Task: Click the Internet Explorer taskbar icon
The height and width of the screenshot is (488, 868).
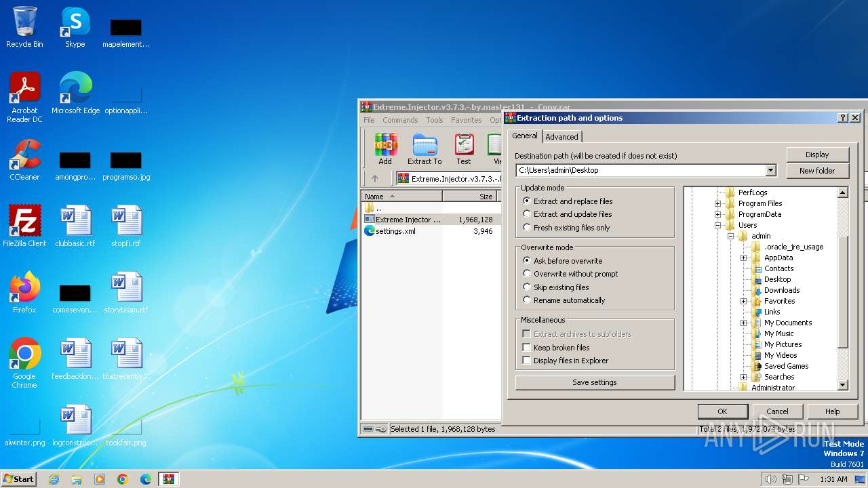Action: (54, 479)
